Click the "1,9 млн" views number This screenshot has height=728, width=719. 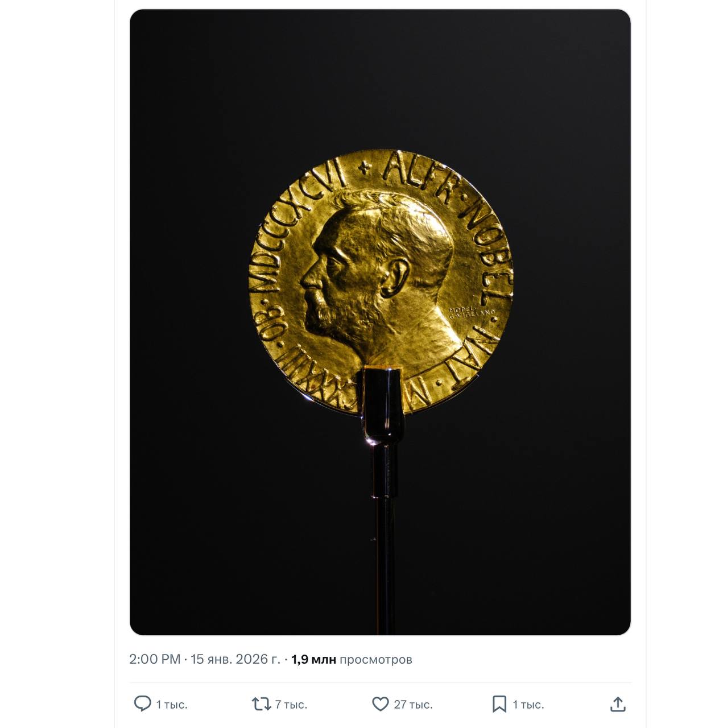tap(313, 659)
